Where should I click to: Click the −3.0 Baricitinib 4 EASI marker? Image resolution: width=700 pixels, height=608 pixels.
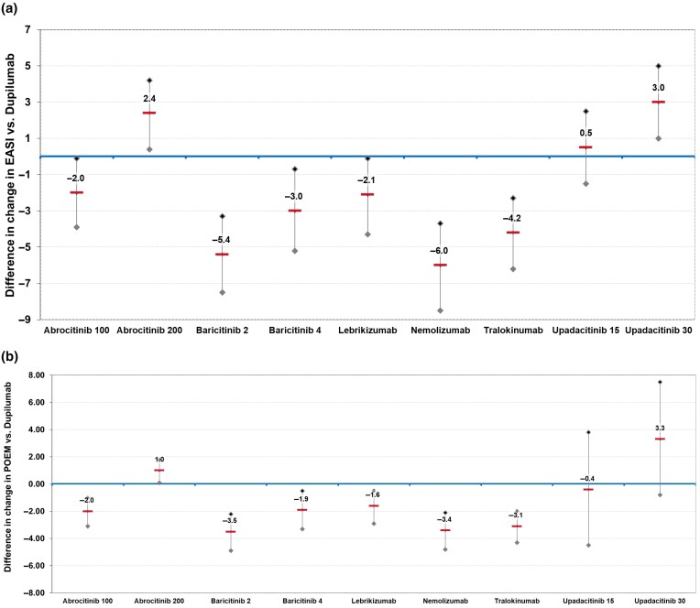295,211
